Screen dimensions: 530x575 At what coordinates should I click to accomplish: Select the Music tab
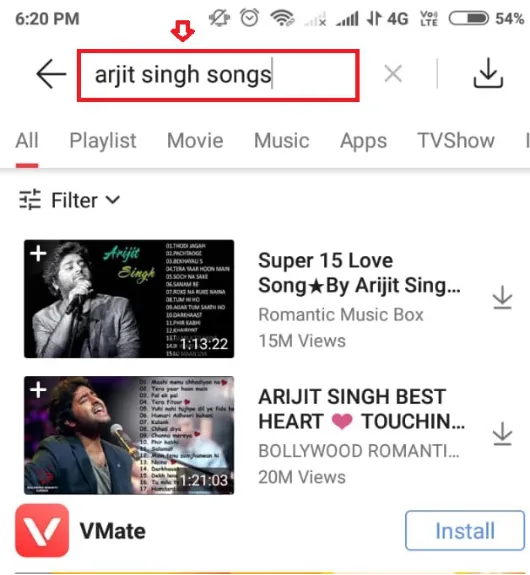click(282, 140)
